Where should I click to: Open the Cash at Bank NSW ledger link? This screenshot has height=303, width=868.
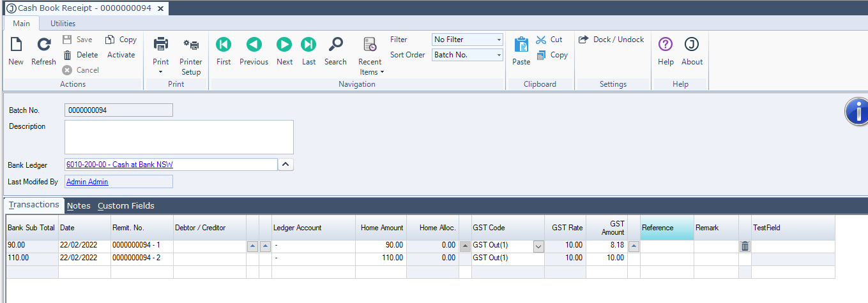click(x=119, y=165)
